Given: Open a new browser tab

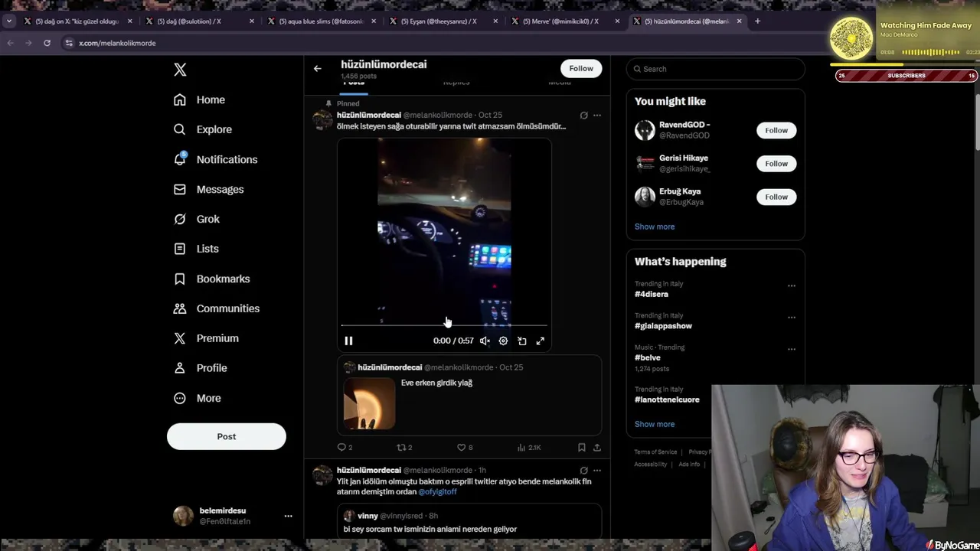Looking at the screenshot, I should pyautogui.click(x=757, y=21).
